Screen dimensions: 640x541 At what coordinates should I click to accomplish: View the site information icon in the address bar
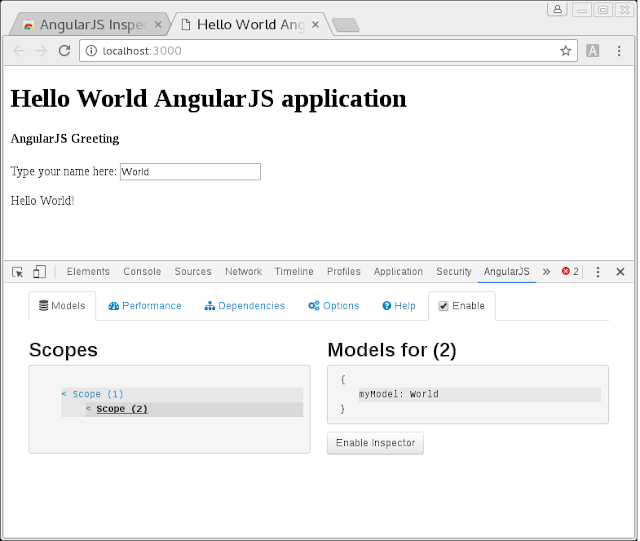pyautogui.click(x=91, y=51)
